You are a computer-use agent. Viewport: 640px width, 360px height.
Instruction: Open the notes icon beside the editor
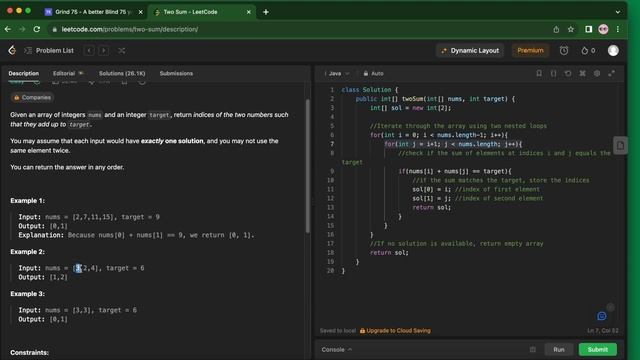[x=620, y=145]
